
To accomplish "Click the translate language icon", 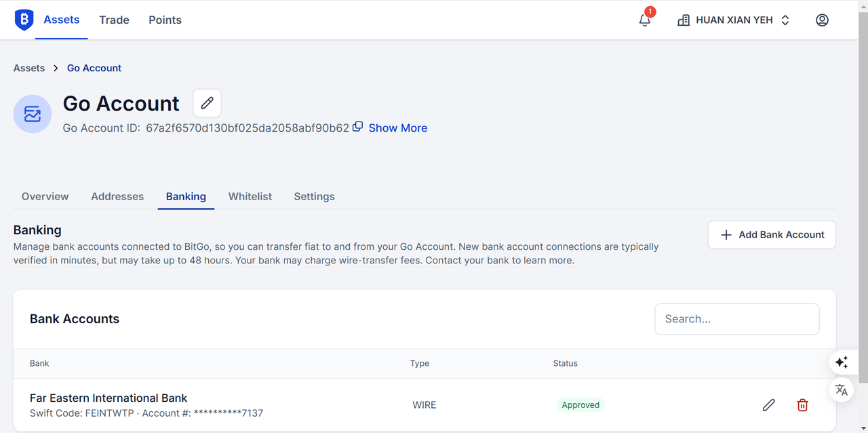I will (x=842, y=390).
